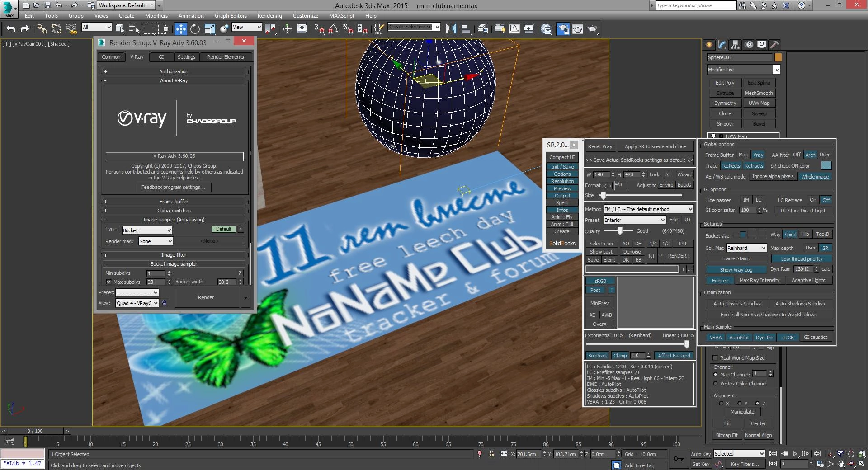Open the Curve Editor toolbar icon
This screenshot has height=470, width=868.
514,29
